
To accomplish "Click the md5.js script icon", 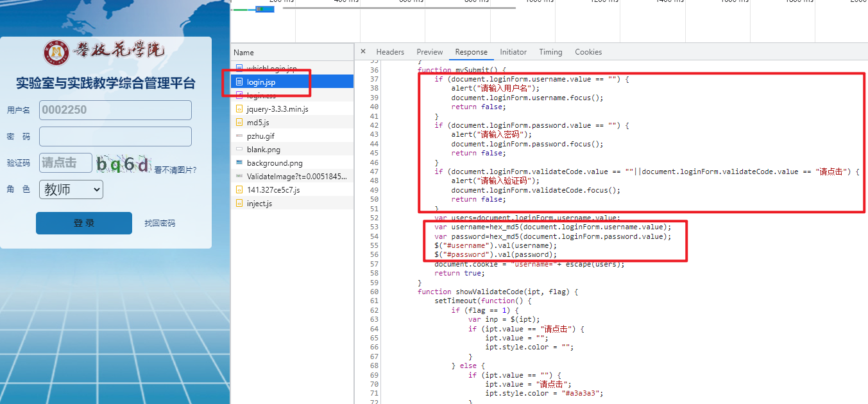I will pyautogui.click(x=239, y=122).
